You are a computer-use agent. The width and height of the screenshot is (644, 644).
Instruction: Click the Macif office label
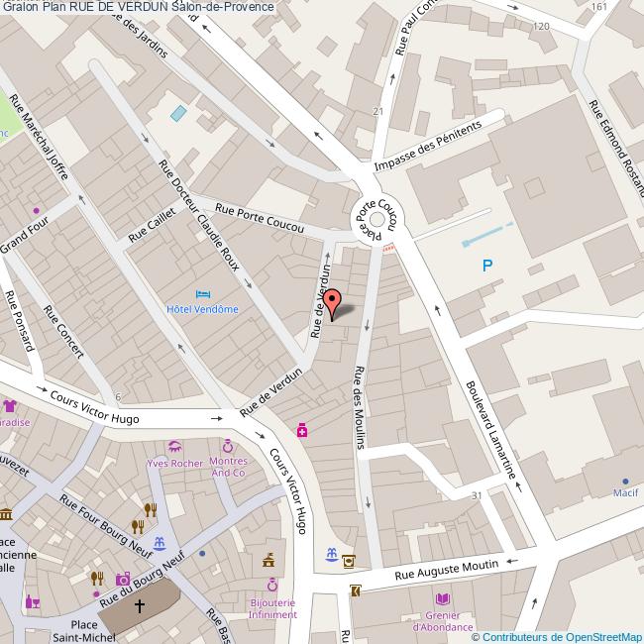coord(624,492)
